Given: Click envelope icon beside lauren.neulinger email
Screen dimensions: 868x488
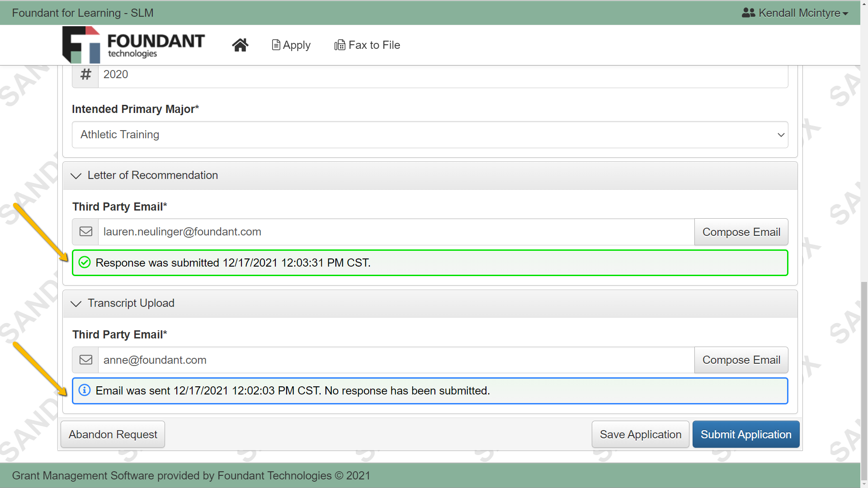Looking at the screenshot, I should [x=85, y=232].
